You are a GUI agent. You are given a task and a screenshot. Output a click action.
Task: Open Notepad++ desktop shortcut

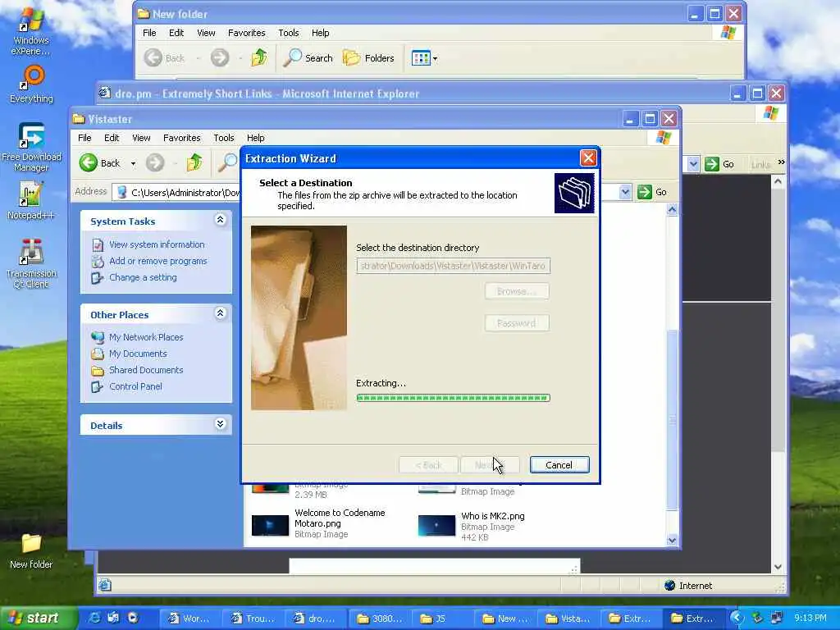[30, 200]
